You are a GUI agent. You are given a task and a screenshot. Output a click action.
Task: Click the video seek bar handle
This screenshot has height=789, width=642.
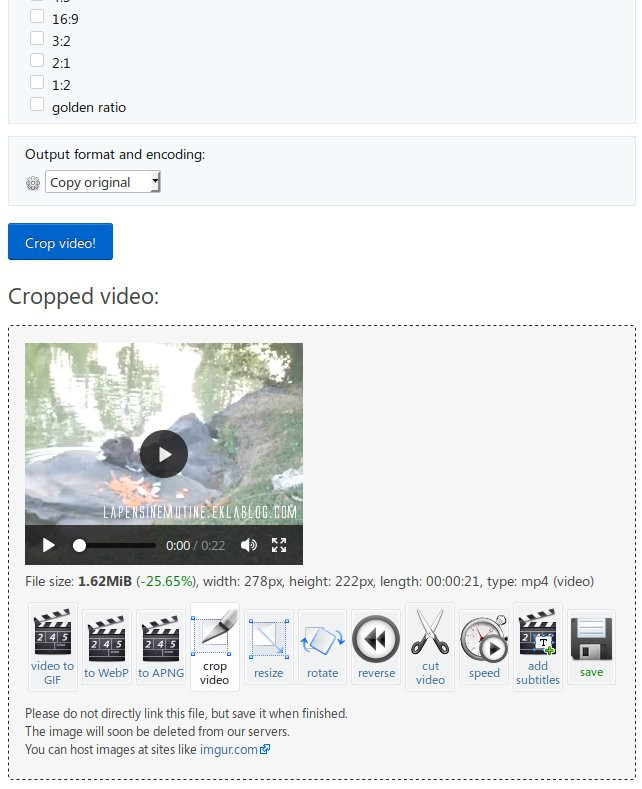coord(79,545)
